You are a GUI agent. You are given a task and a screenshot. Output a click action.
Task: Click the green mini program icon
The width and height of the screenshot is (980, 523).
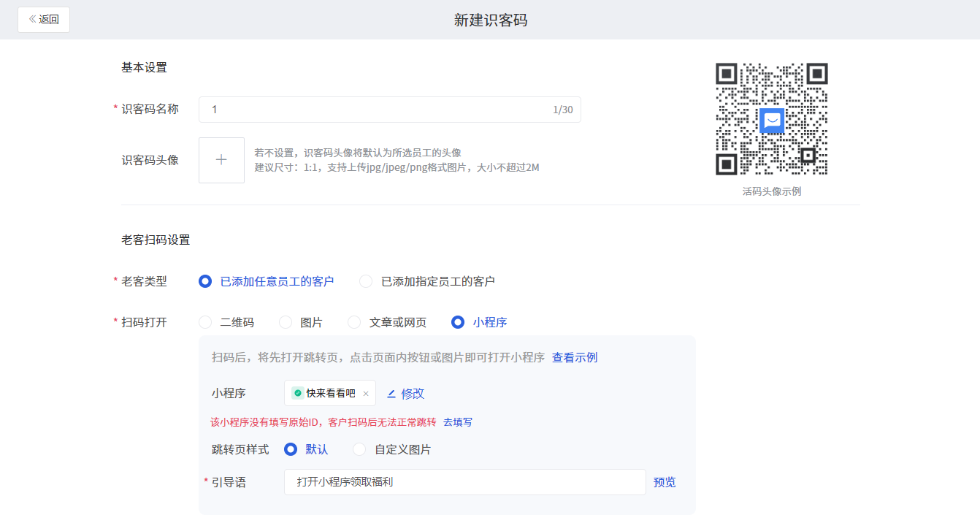coord(298,393)
